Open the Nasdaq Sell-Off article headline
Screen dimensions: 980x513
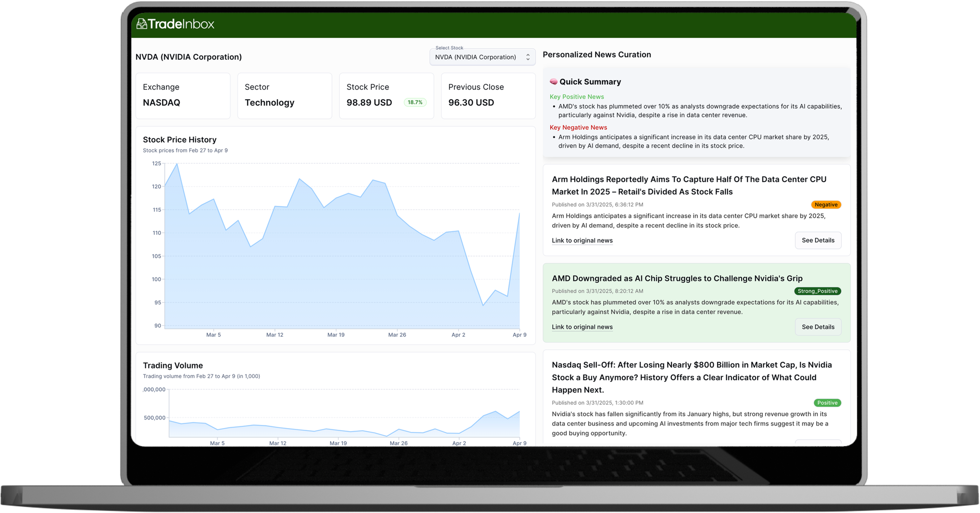[692, 377]
